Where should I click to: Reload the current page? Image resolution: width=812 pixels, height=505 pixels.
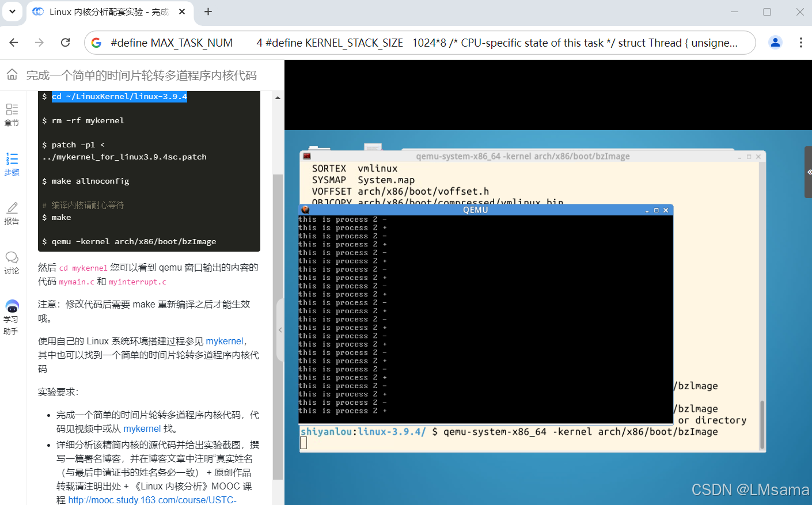click(65, 43)
